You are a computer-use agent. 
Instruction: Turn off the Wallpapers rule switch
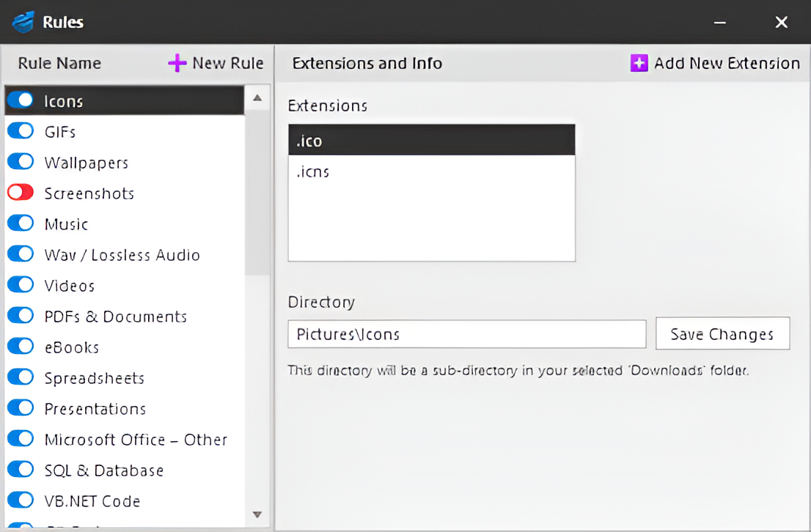[x=21, y=161]
